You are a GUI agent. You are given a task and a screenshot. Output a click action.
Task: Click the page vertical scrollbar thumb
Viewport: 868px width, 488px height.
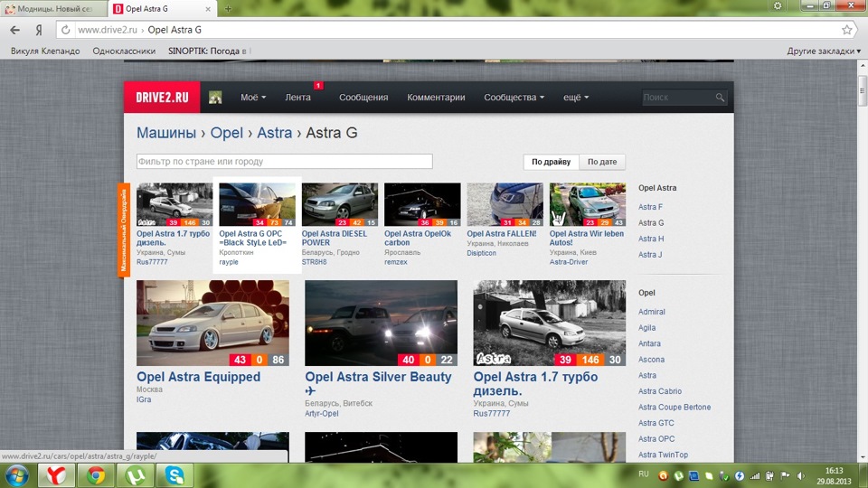pyautogui.click(x=863, y=92)
